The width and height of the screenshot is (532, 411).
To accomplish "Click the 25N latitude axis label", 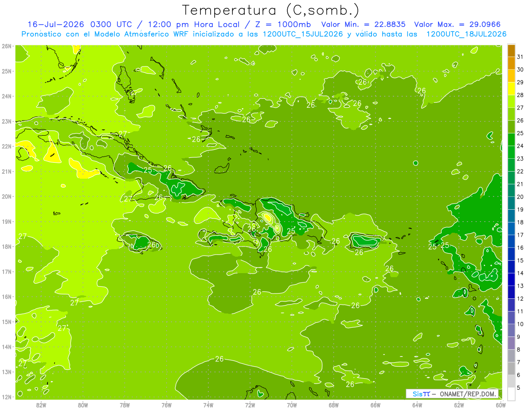I will tap(6, 71).
